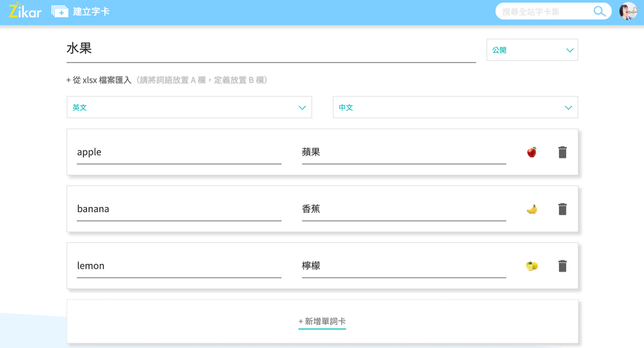The height and width of the screenshot is (348, 644).
Task: Open the 中文 language dropdown
Action: click(x=456, y=108)
